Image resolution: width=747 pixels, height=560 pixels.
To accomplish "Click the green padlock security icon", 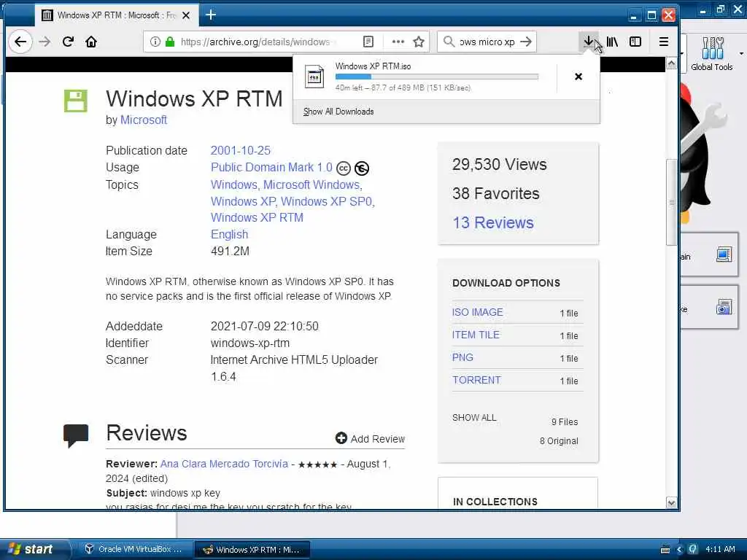I will tap(169, 42).
